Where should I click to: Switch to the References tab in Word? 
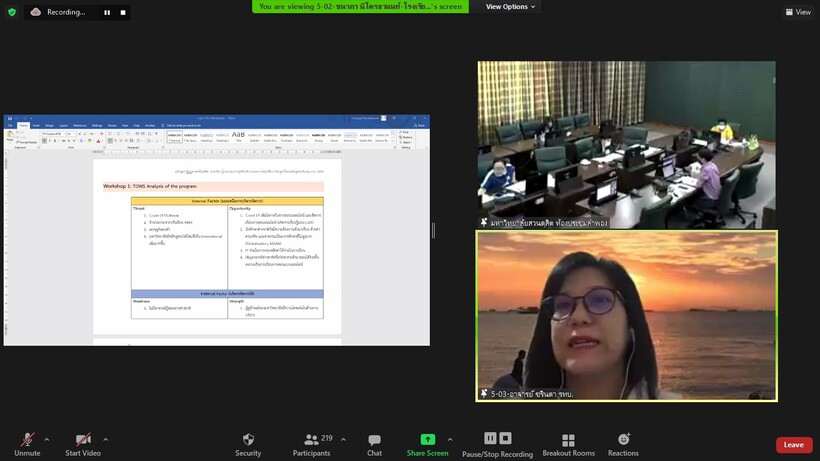[x=79, y=125]
